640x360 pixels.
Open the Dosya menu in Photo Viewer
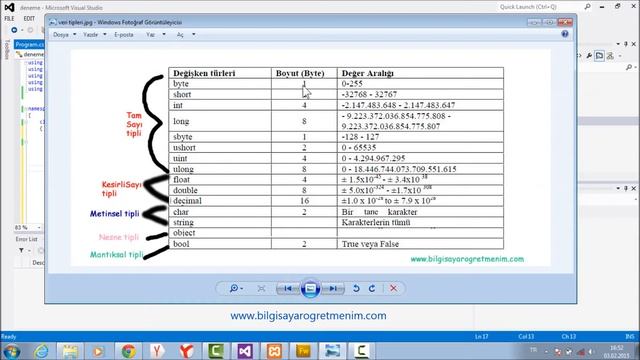point(64,35)
